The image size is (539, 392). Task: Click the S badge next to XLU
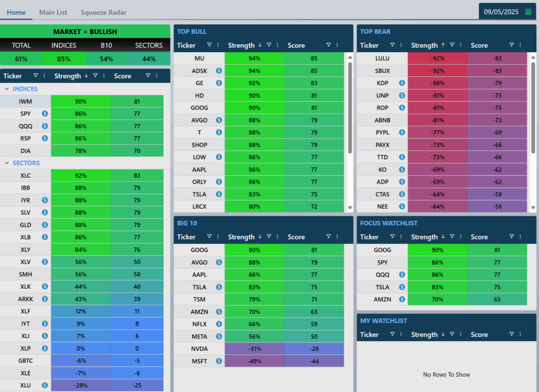point(45,386)
